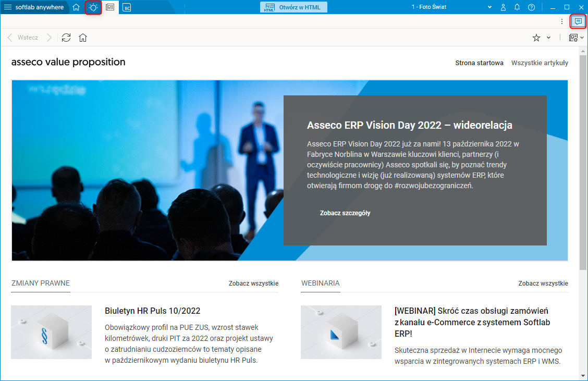Click the scrollbar down arrow

[x=583, y=376]
